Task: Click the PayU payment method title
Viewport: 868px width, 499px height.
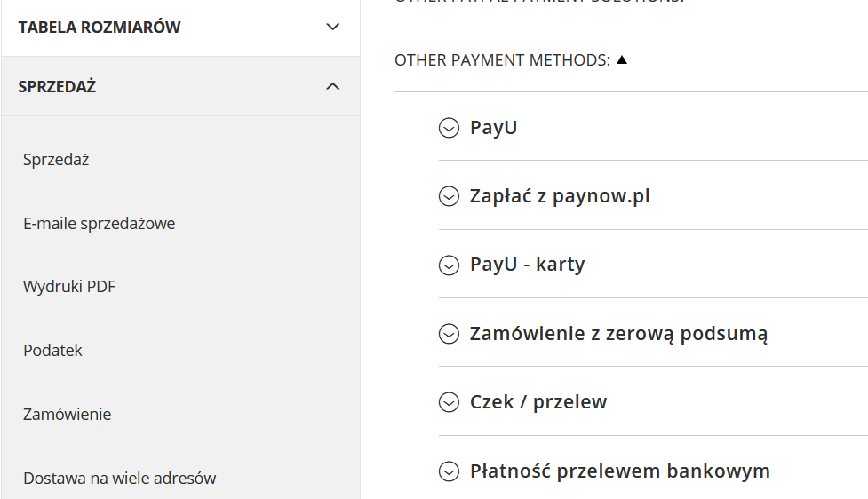Action: pos(493,128)
